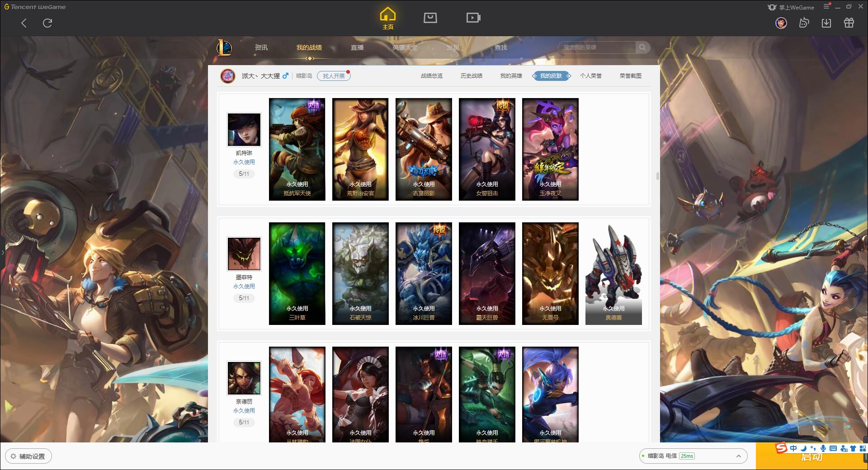Go back with the left arrow icon
868x470 pixels.
pyautogui.click(x=24, y=23)
